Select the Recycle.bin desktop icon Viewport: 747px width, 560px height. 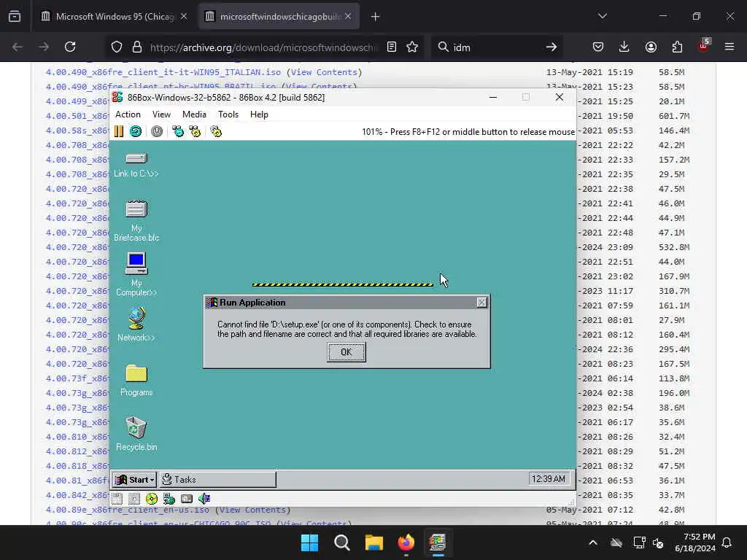coord(136,434)
